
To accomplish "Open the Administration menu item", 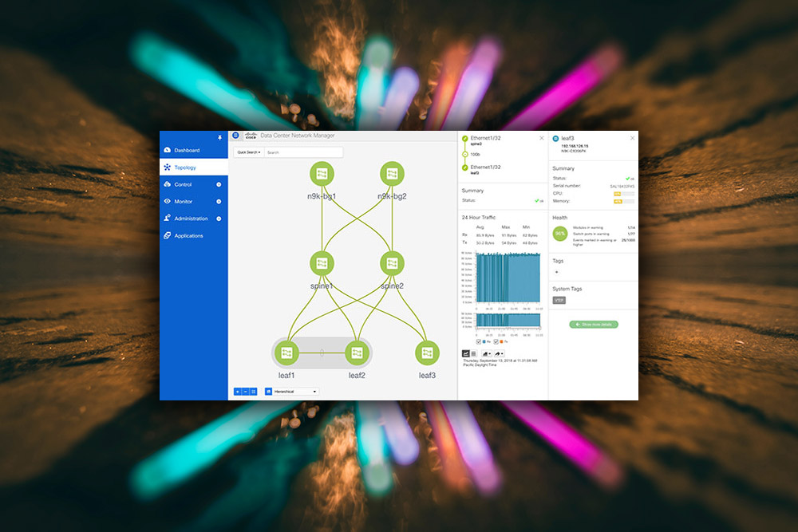I will pos(190,218).
